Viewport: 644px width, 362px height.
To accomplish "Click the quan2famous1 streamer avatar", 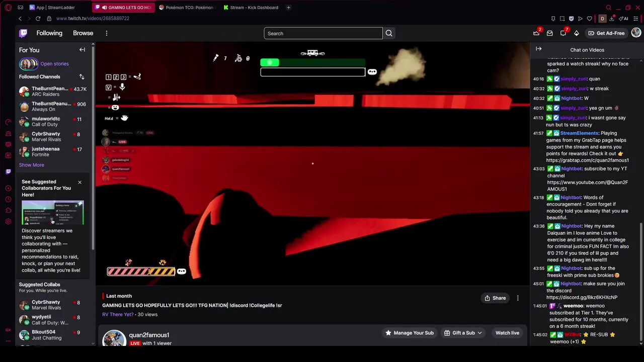I will pos(114,338).
